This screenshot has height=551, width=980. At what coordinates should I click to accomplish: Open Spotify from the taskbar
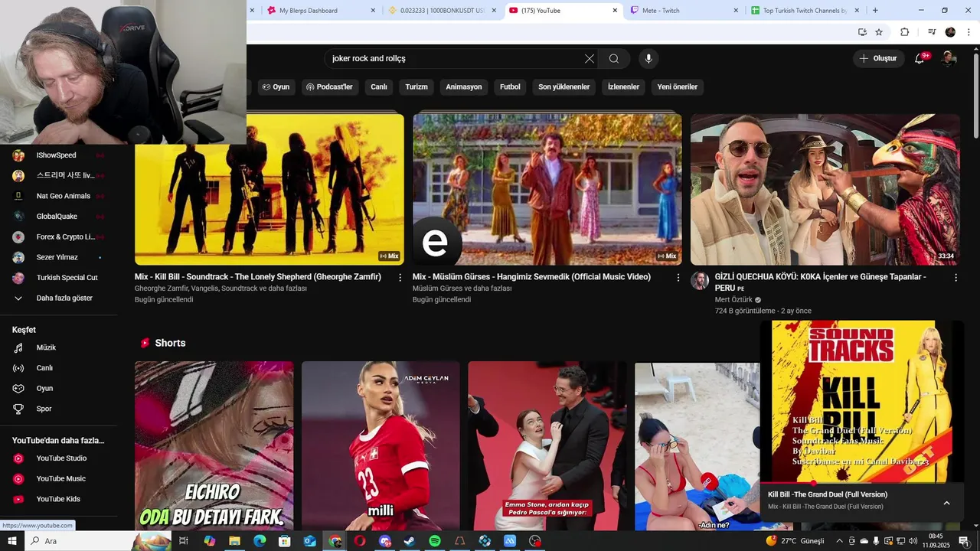coord(435,541)
